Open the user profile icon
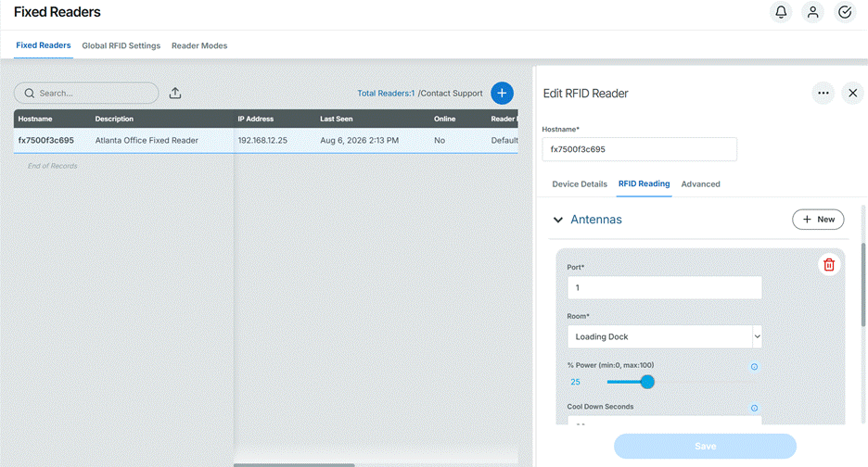Screen dimensions: 868x467 812,12
